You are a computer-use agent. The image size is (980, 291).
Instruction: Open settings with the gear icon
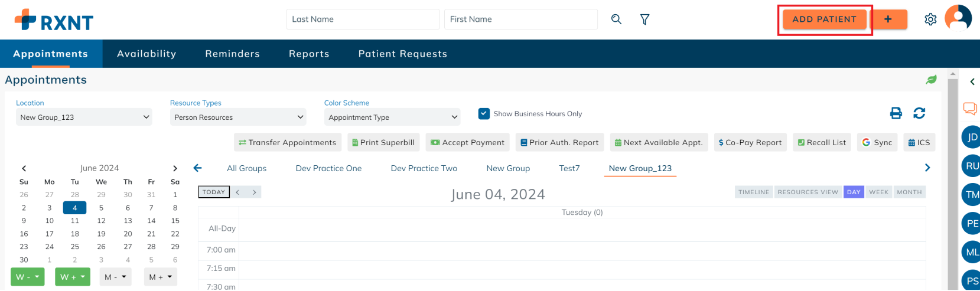pyautogui.click(x=930, y=19)
